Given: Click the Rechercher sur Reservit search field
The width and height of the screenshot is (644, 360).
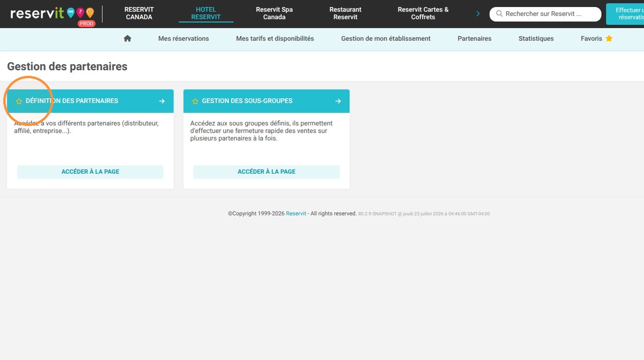Looking at the screenshot, I should [x=545, y=14].
